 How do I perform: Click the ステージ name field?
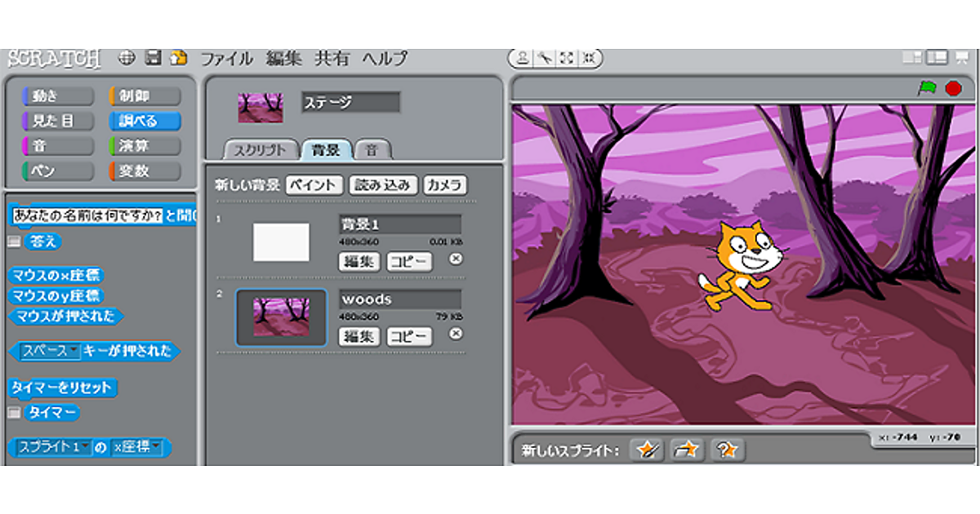click(x=350, y=102)
